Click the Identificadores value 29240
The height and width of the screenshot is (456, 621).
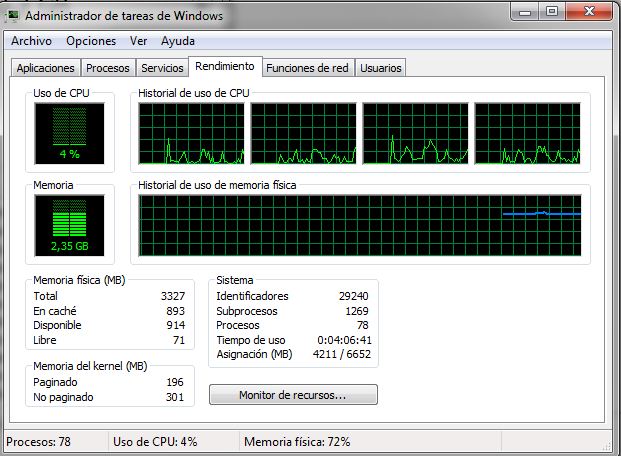coord(354,296)
